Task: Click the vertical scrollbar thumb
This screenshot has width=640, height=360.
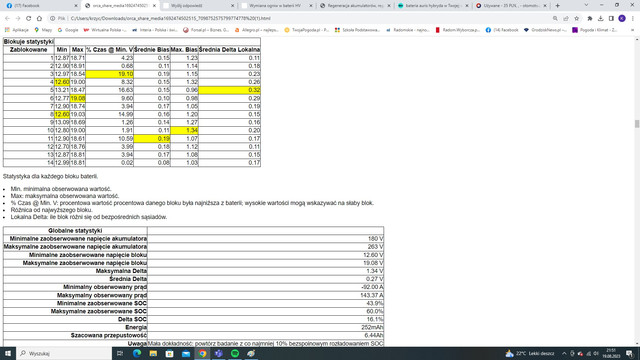Action: (637, 123)
